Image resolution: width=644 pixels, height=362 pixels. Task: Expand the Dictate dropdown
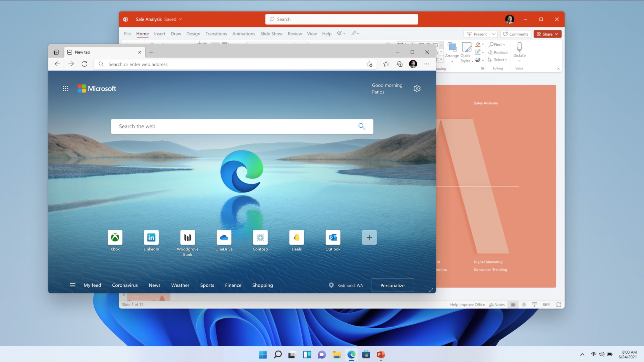520,61
